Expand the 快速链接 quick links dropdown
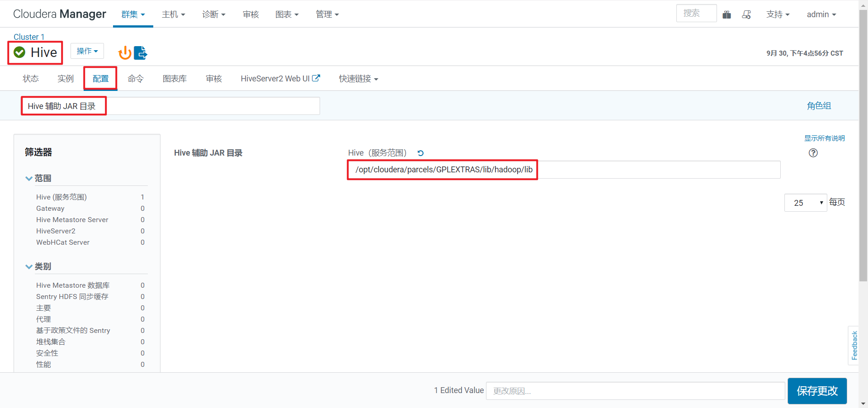Screen dimensions: 868x408 359,79
